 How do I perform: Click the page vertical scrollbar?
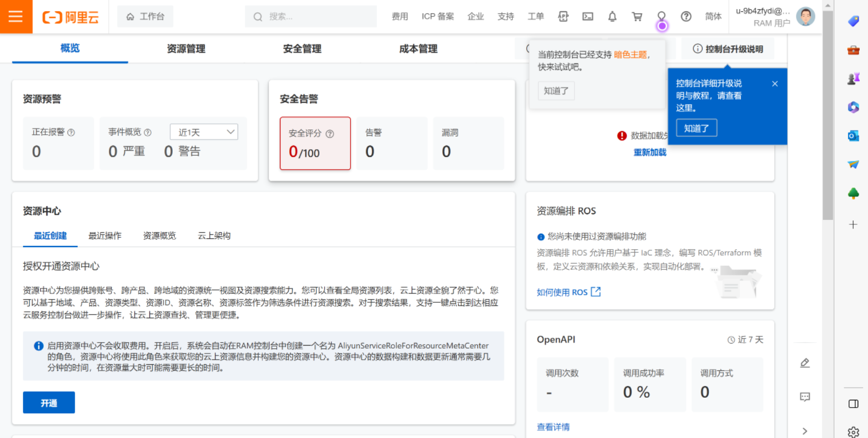828,115
